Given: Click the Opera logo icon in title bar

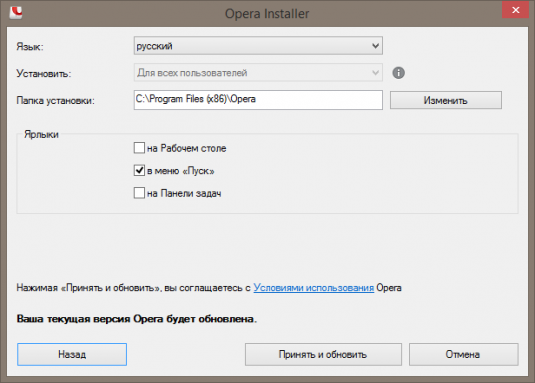Looking at the screenshot, I should (x=16, y=13).
